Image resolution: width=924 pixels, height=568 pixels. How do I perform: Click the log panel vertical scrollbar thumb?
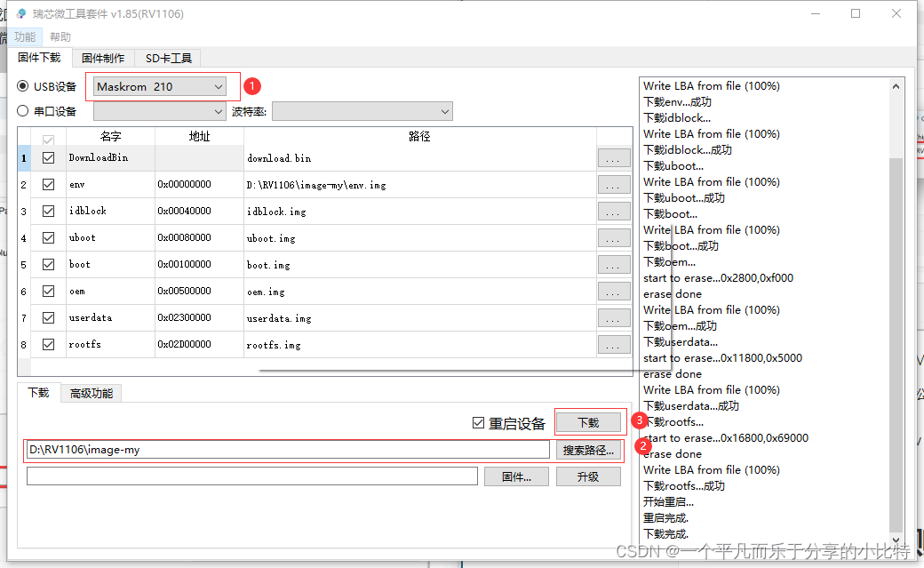[x=896, y=345]
